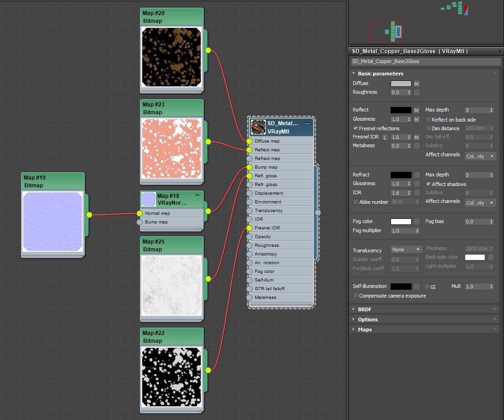The image size is (504, 420).
Task: Click the Displacement input socket
Action: pyautogui.click(x=249, y=193)
